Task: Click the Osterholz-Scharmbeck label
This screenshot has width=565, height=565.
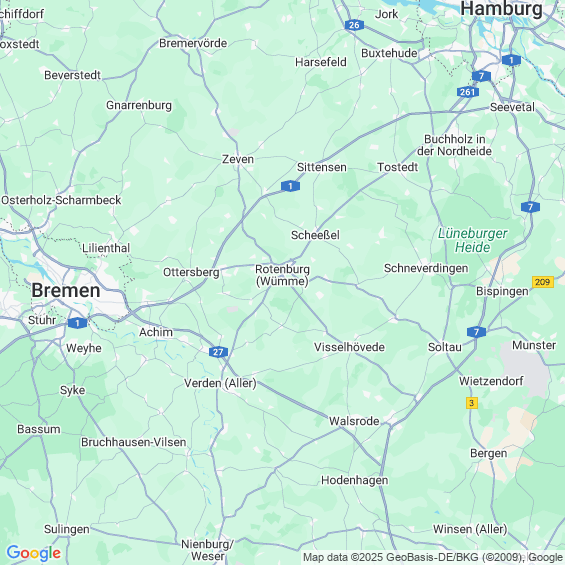Action: click(61, 200)
